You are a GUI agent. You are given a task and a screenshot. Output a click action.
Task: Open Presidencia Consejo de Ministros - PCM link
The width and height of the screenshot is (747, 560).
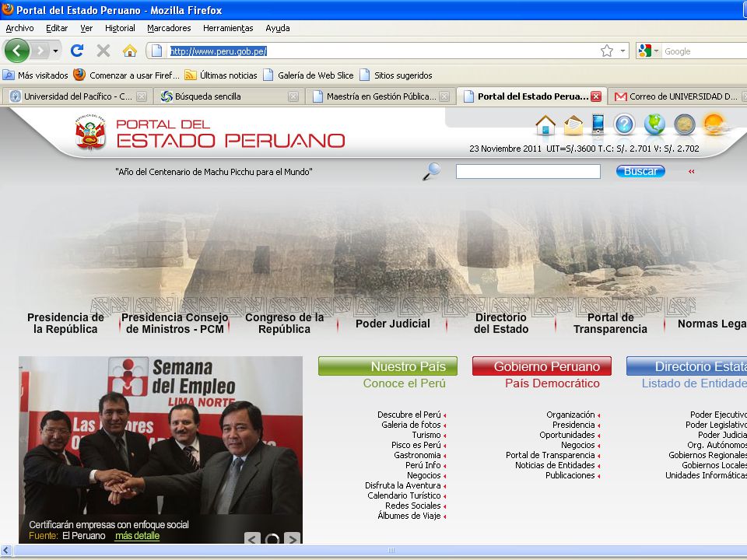(175, 324)
